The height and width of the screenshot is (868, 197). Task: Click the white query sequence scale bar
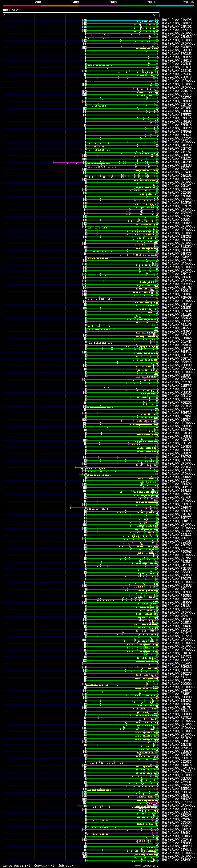(x=81, y=12)
